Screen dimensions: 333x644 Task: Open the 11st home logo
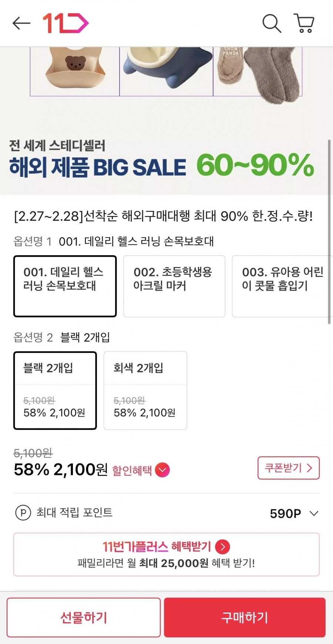[65, 23]
